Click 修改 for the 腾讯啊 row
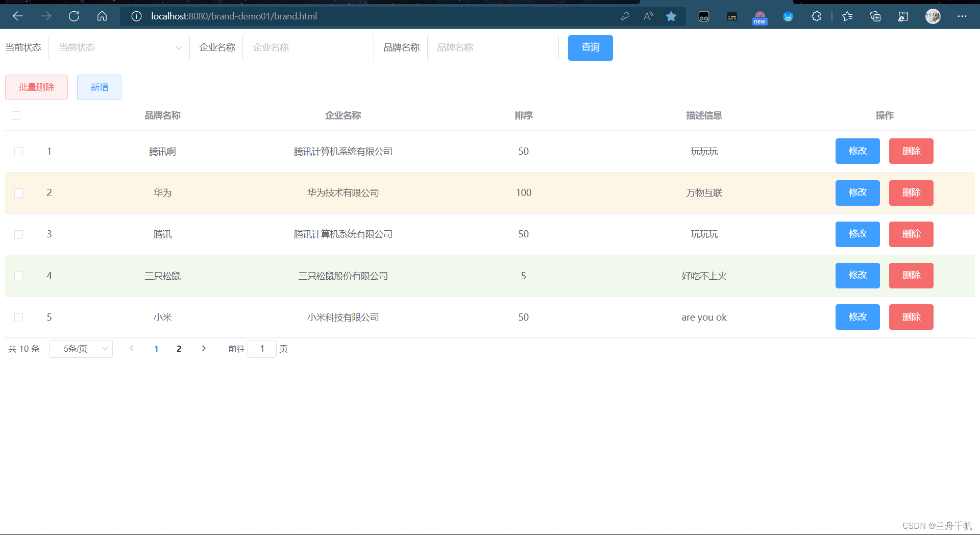The image size is (980, 535). coord(857,151)
